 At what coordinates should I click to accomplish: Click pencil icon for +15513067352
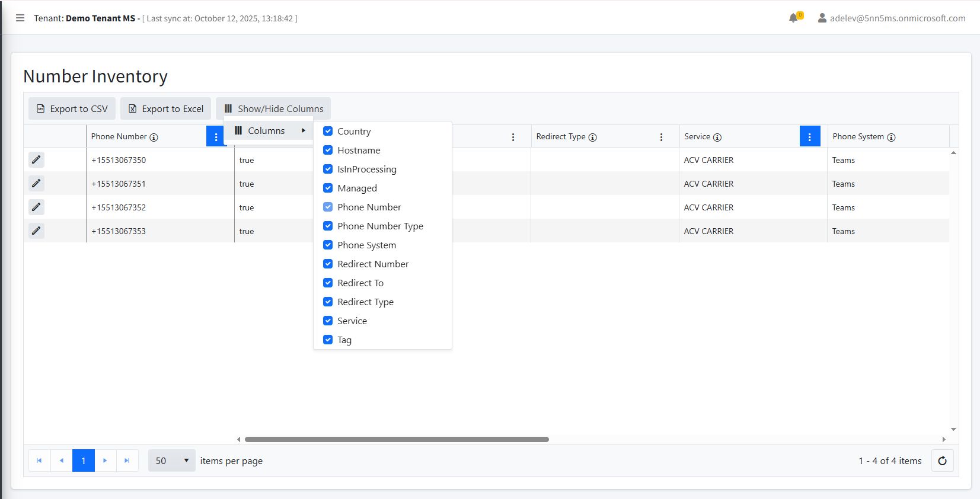coord(36,207)
